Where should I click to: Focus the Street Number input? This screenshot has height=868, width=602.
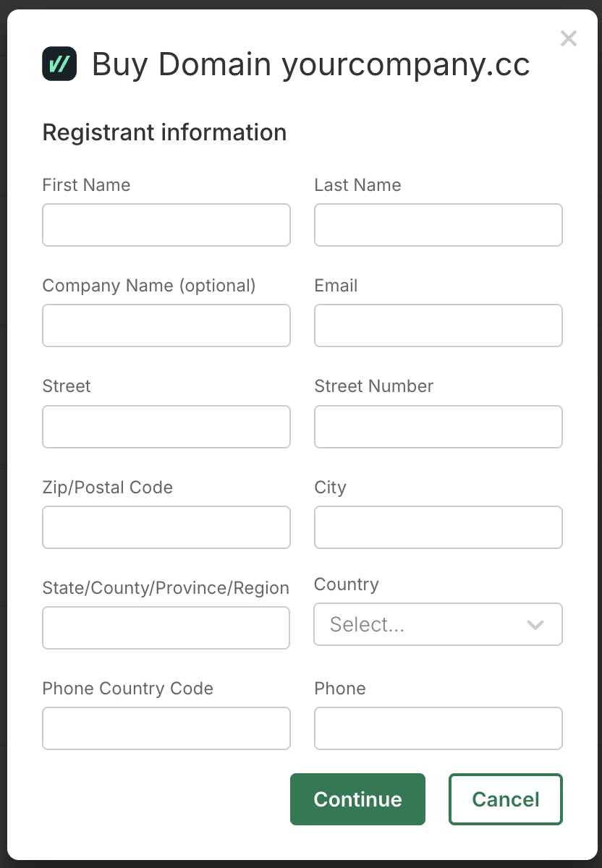[438, 427]
